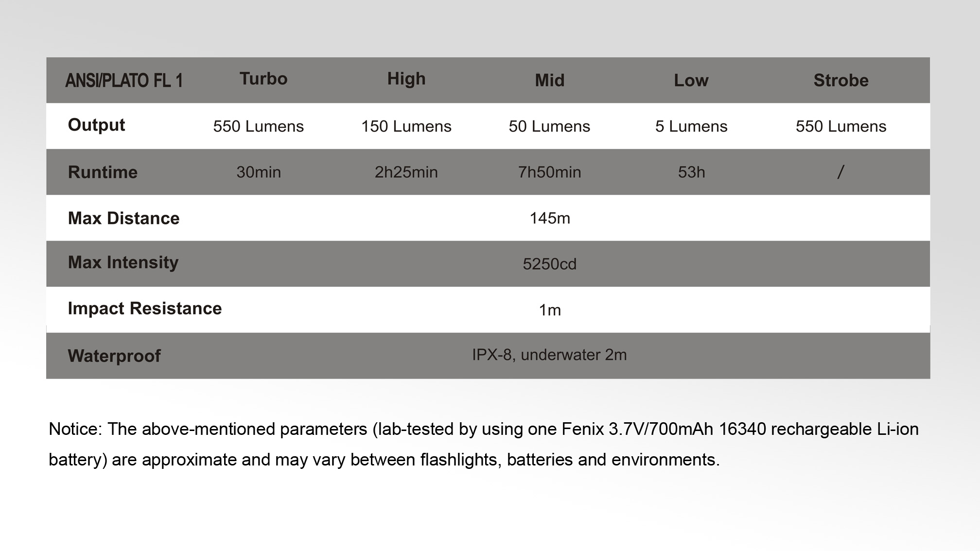
Task: Select the Strobe column header
Action: pyautogui.click(x=841, y=80)
